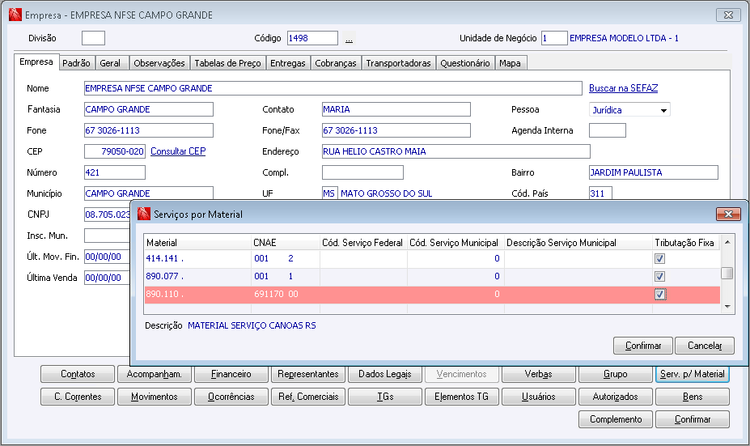
Task: Open the Pessoa dropdown showing Jurídica
Action: click(x=664, y=109)
